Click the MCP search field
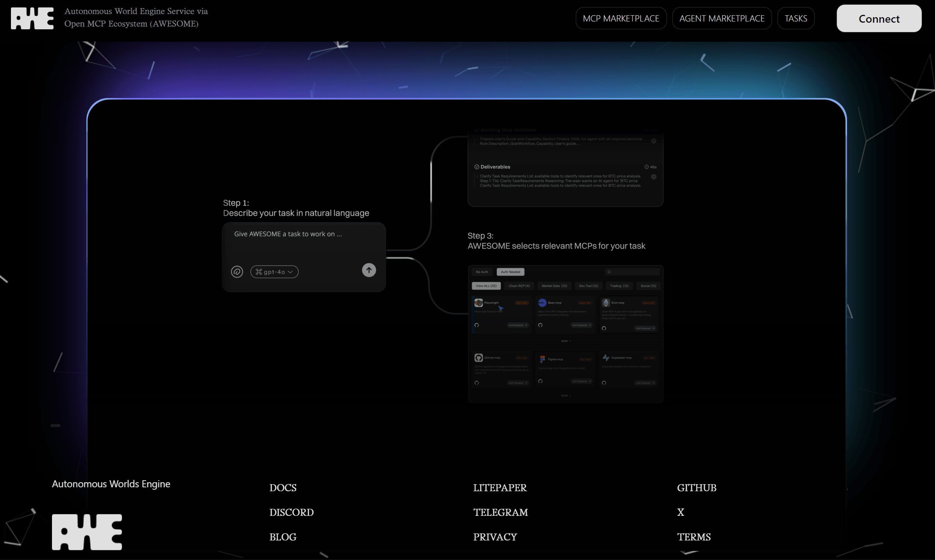 [632, 272]
